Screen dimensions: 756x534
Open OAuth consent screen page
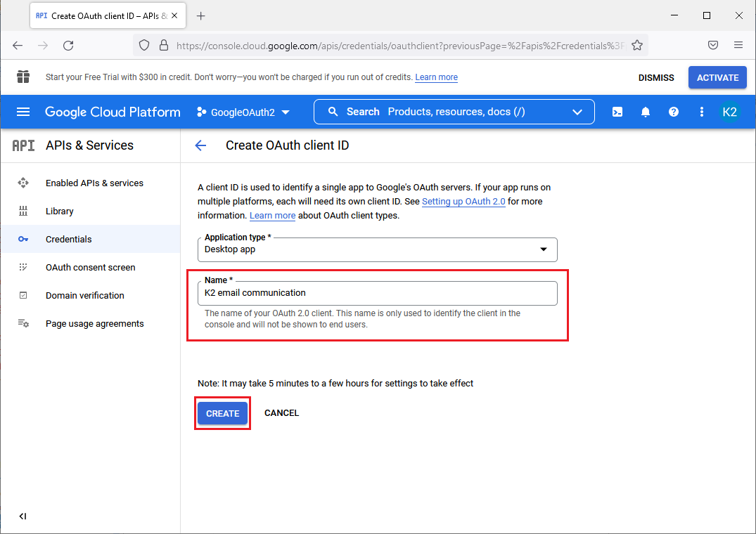click(90, 267)
